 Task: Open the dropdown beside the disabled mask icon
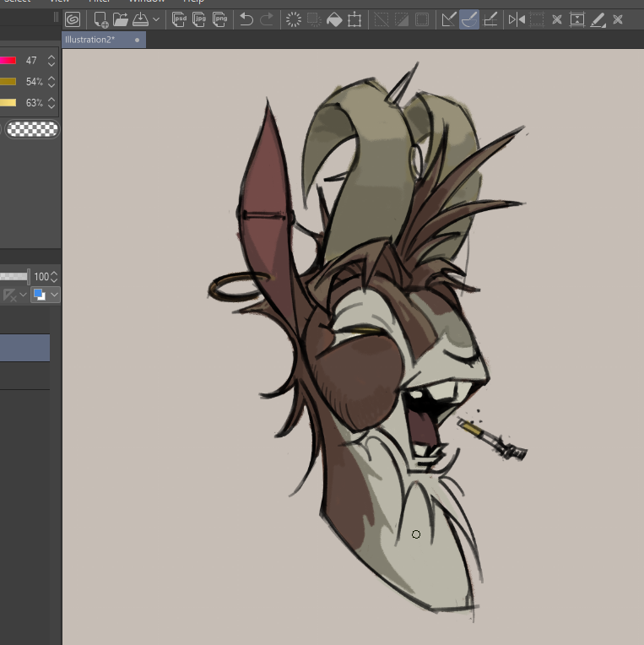(23, 295)
